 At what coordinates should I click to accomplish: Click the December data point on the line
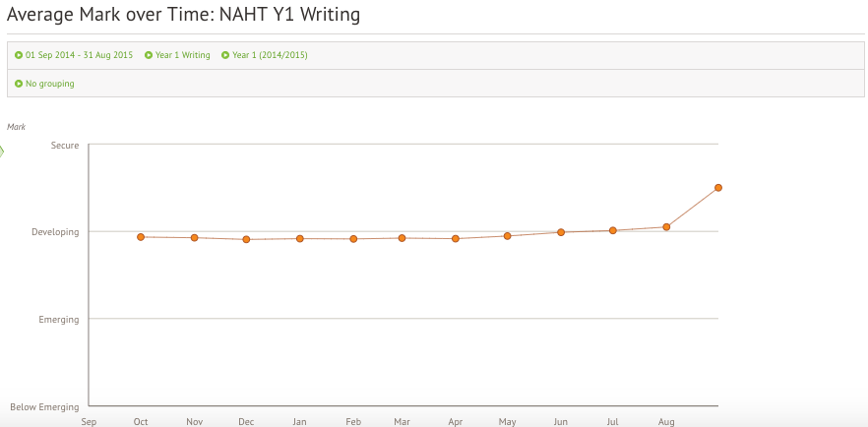pos(246,239)
